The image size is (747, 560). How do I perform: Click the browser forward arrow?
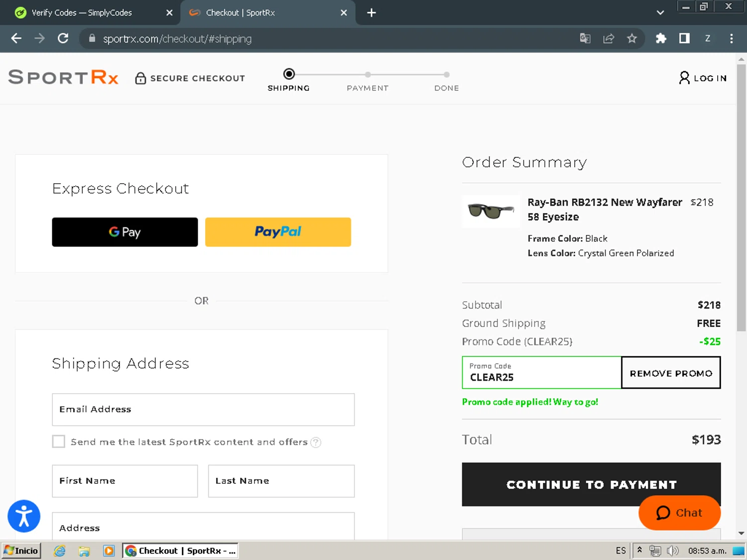[40, 38]
